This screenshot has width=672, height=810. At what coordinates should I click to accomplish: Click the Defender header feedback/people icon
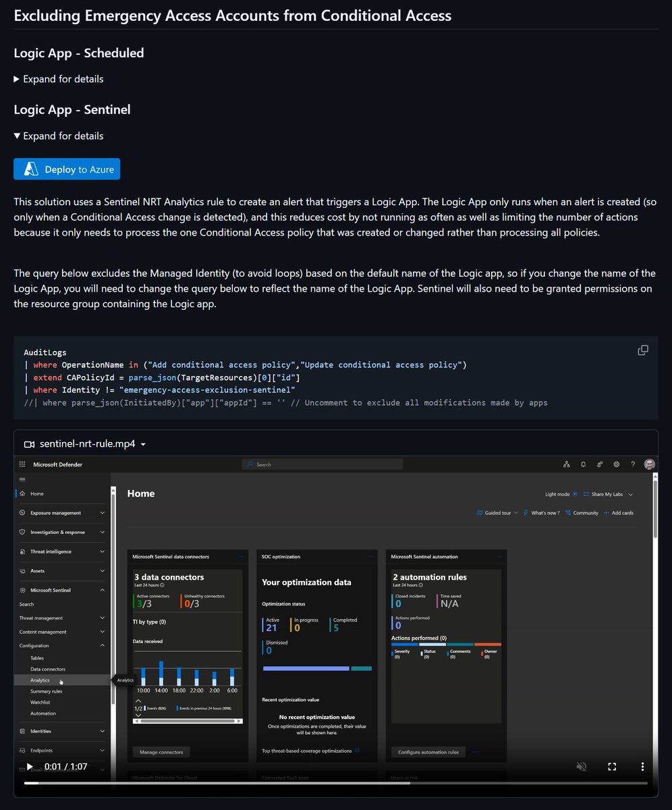point(600,464)
